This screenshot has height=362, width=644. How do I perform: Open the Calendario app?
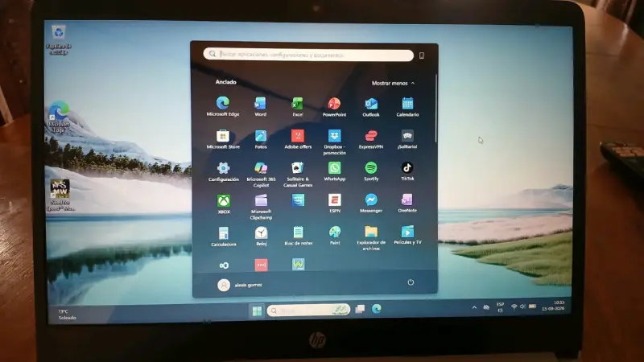pos(407,107)
